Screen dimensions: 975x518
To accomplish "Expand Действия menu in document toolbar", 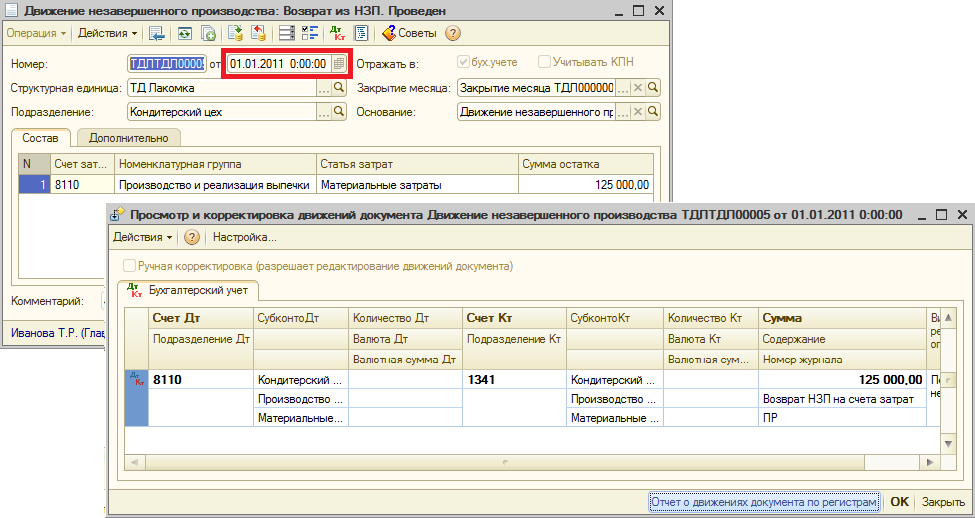I will click(108, 33).
